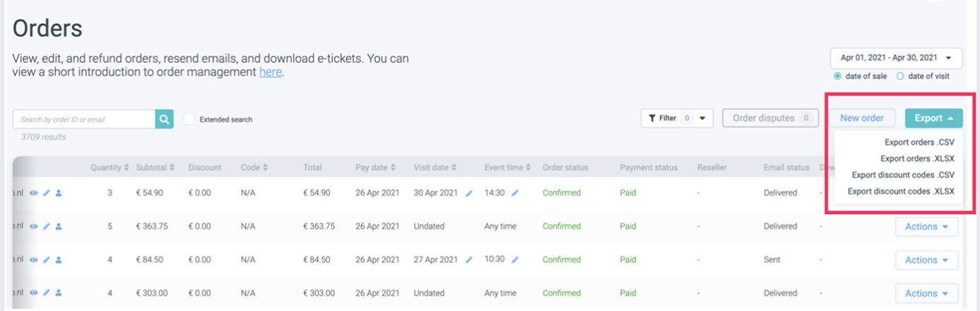
Task: Open the order management introduction 'here' link
Action: [270, 72]
